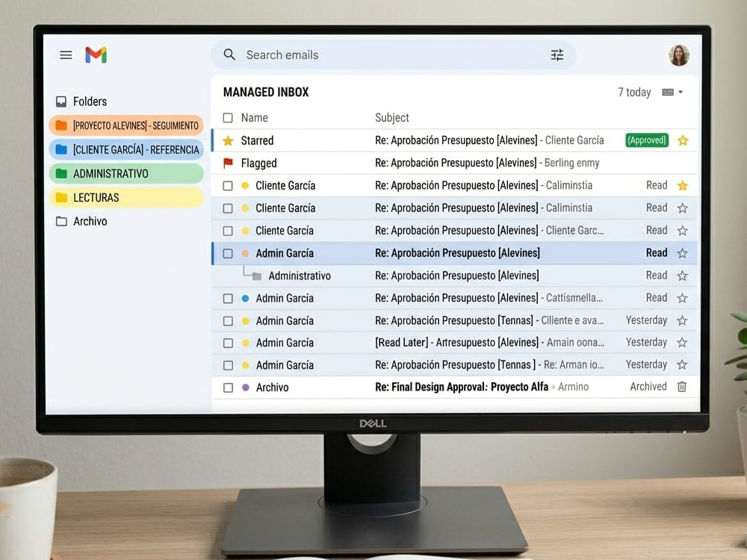This screenshot has width=747, height=560.
Task: Star the Re: Arman io email
Action: [682, 364]
